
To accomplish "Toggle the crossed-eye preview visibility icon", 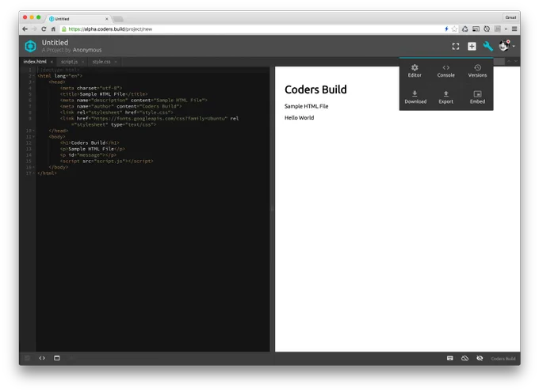I will pos(480,358).
